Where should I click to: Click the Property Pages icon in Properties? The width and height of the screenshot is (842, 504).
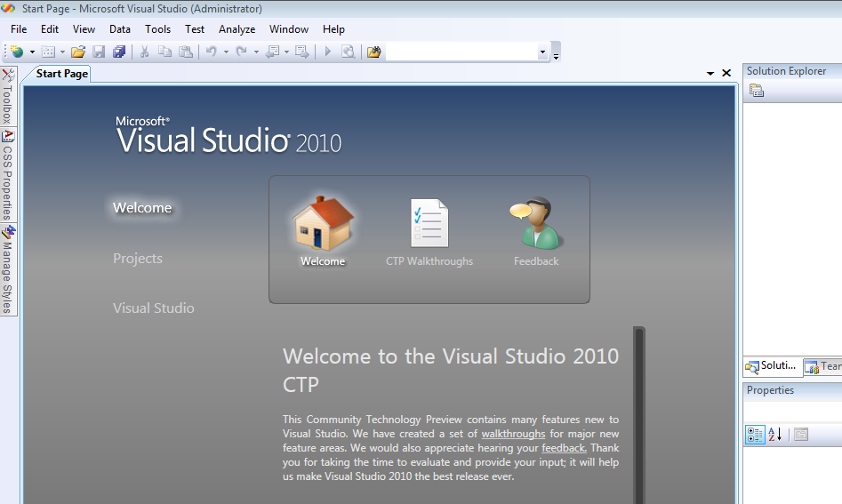(x=800, y=435)
